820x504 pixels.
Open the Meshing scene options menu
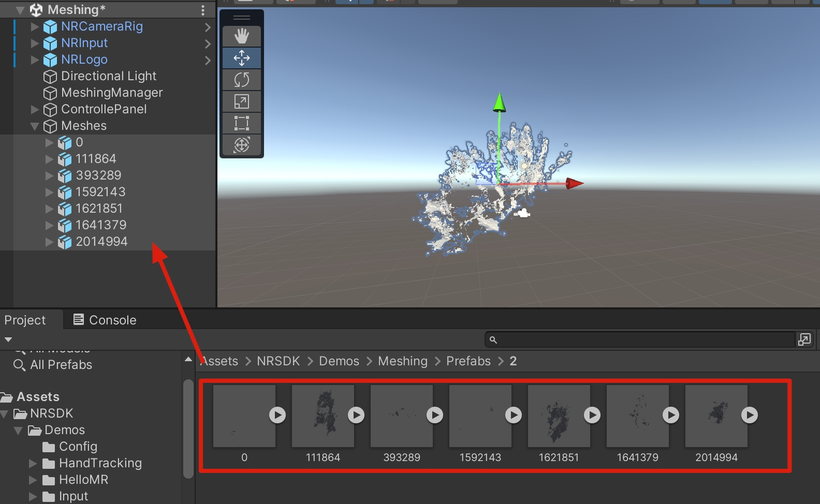pos(203,10)
